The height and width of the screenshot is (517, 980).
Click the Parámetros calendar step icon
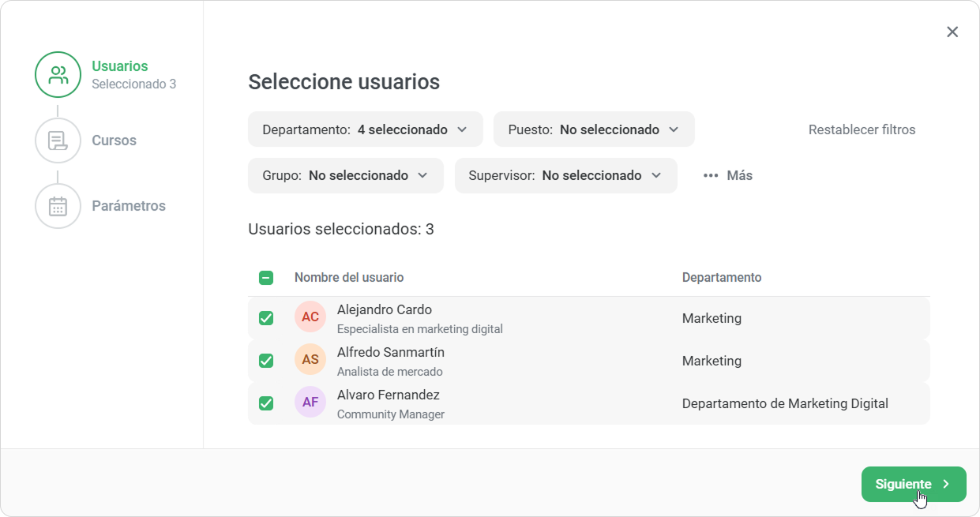(58, 206)
